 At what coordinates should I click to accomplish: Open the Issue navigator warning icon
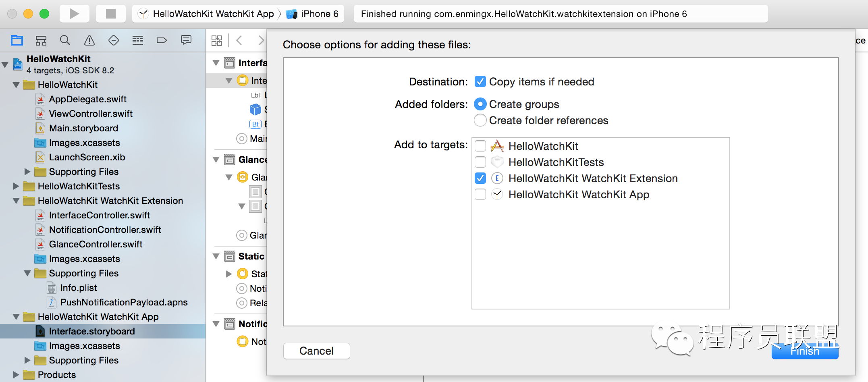pos(89,40)
